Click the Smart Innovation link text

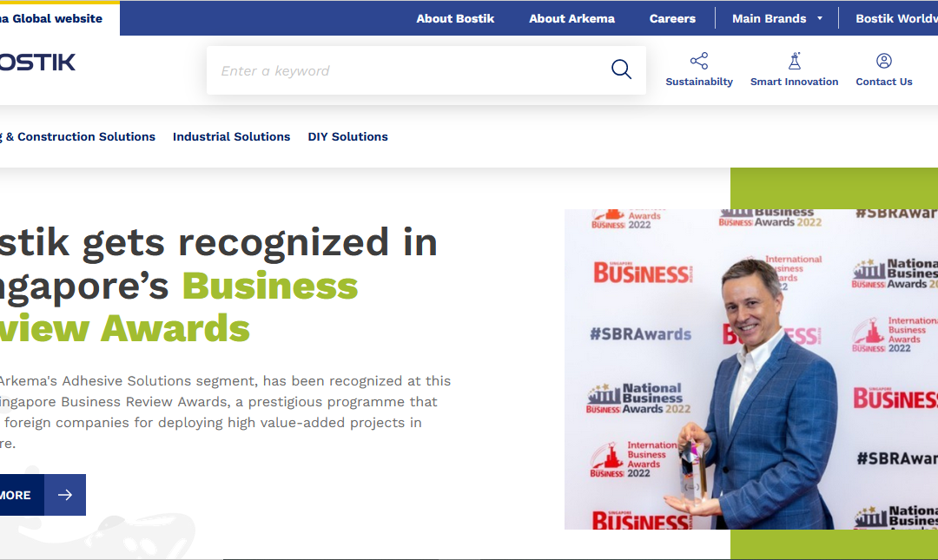coord(795,82)
